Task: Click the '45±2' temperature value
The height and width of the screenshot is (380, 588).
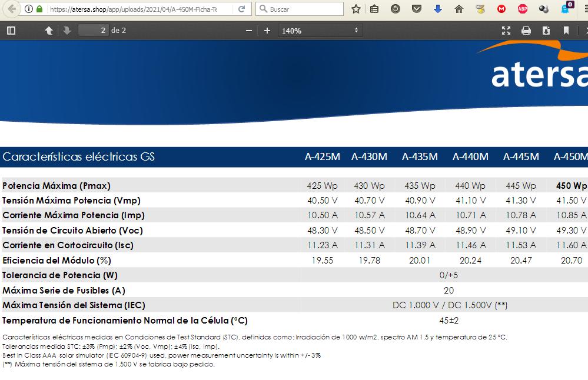Action: click(449, 321)
